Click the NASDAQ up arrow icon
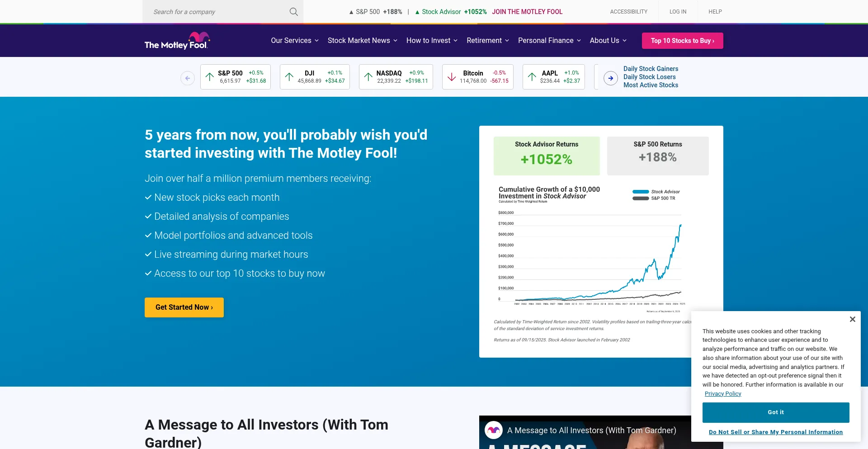Image resolution: width=868 pixels, height=449 pixels. coord(368,77)
